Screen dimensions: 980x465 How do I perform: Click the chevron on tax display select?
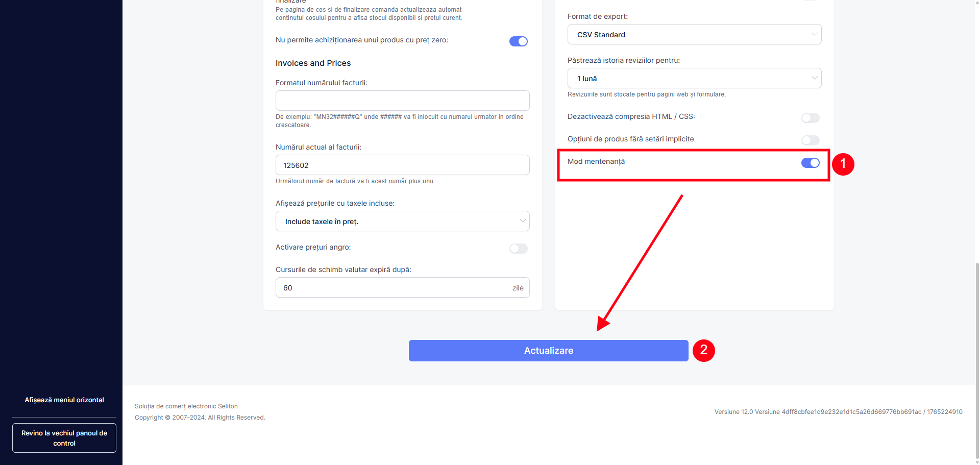click(523, 222)
